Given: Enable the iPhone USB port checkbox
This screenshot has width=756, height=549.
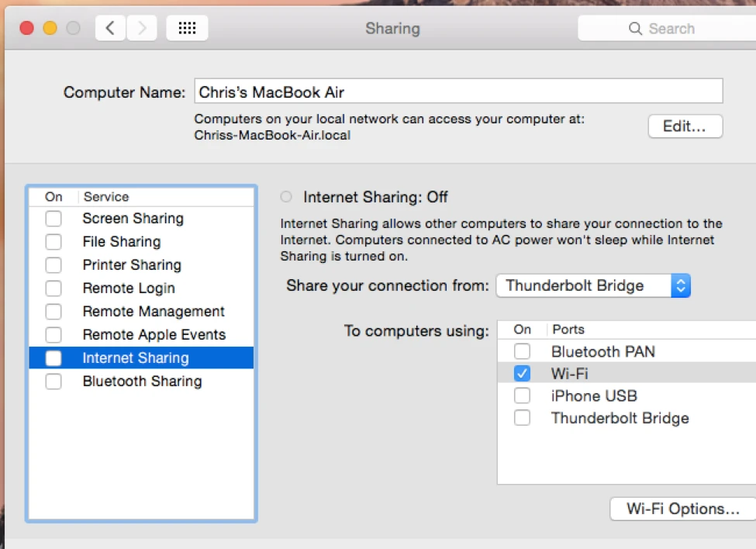Looking at the screenshot, I should click(x=523, y=396).
